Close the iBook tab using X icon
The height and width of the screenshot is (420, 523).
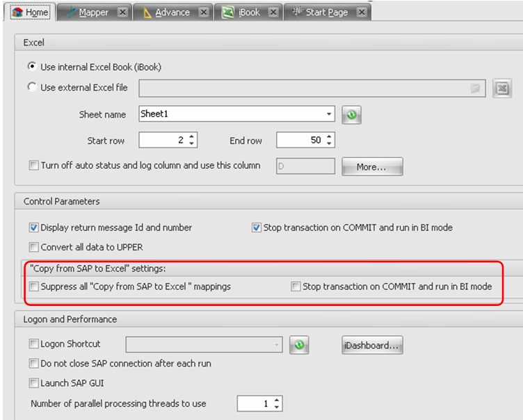(273, 13)
